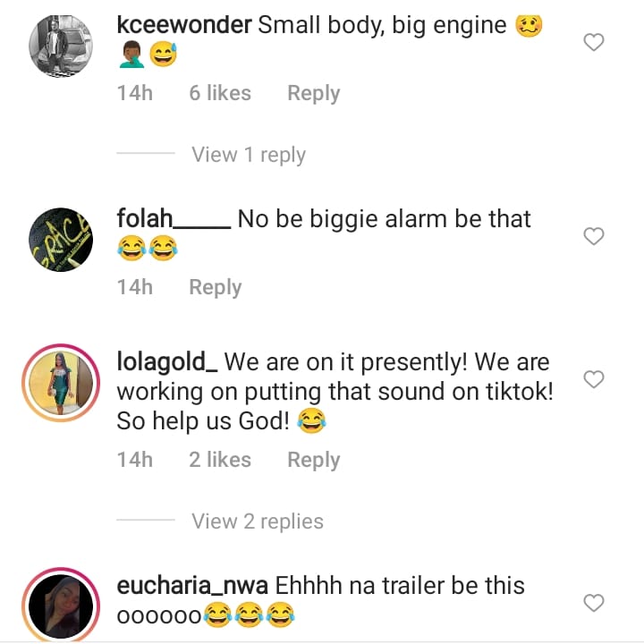Open lolagold_ username link
Screen dimensions: 644x644
coord(167,362)
